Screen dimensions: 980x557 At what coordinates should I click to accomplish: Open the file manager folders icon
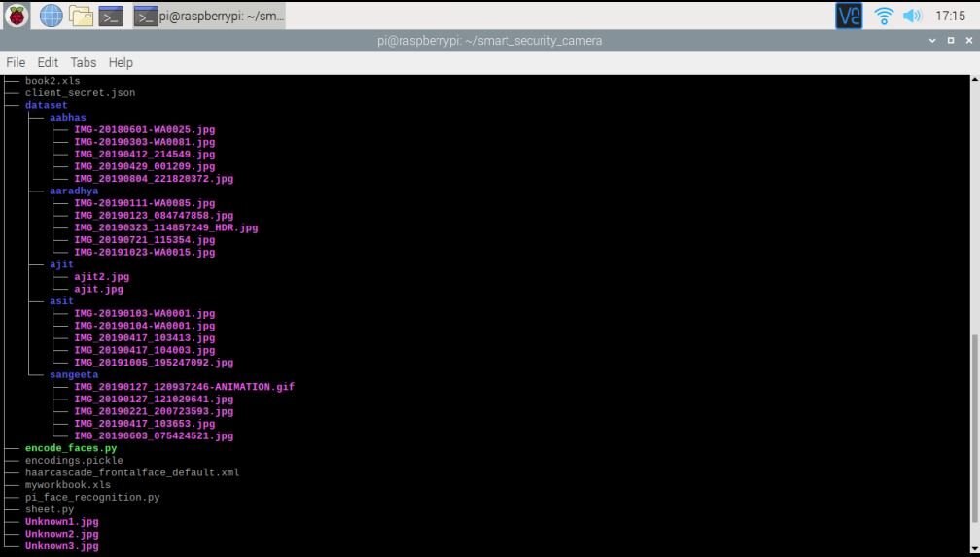pos(82,16)
